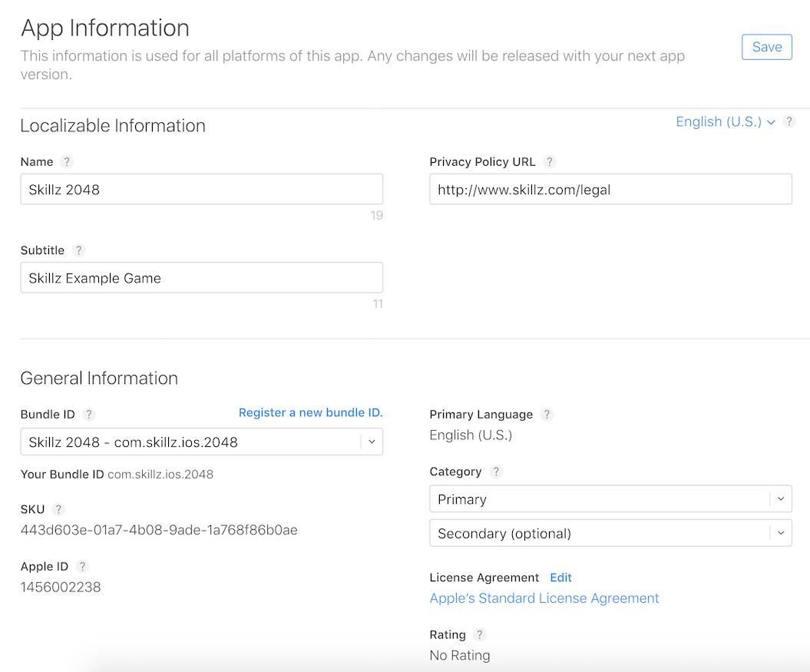Image resolution: width=810 pixels, height=672 pixels.
Task: Click the help icon next to Name
Action: (x=66, y=162)
